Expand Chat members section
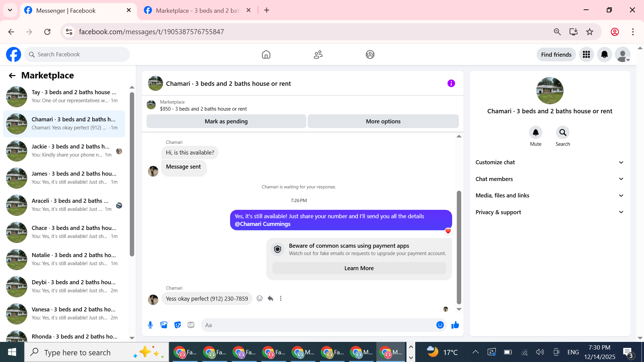644x362 pixels. pyautogui.click(x=549, y=179)
